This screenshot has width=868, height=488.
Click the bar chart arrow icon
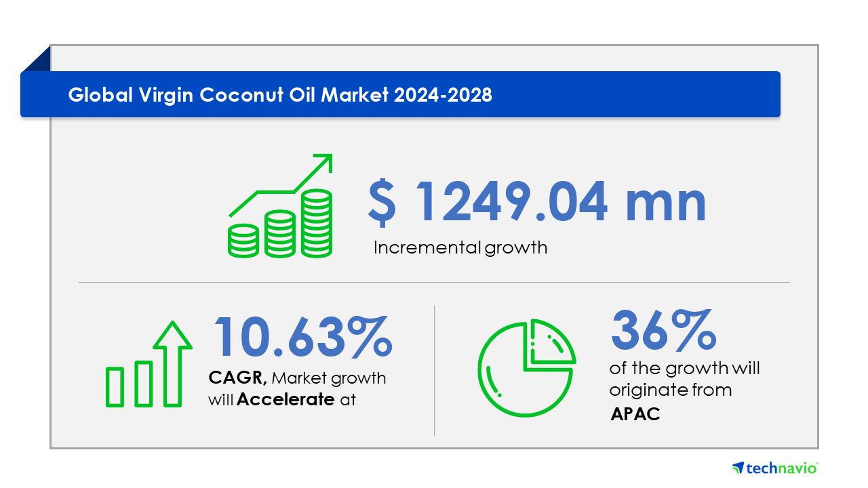149,364
